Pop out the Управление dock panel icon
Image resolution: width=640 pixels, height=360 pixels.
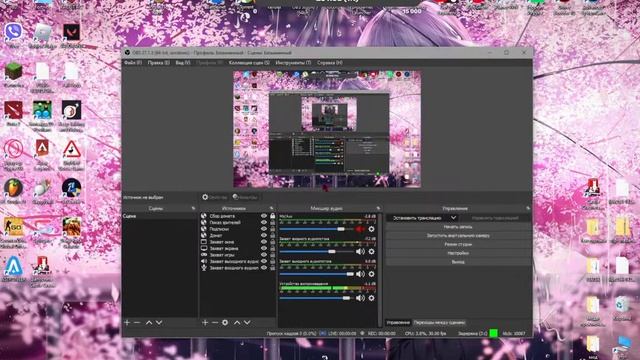(x=528, y=208)
